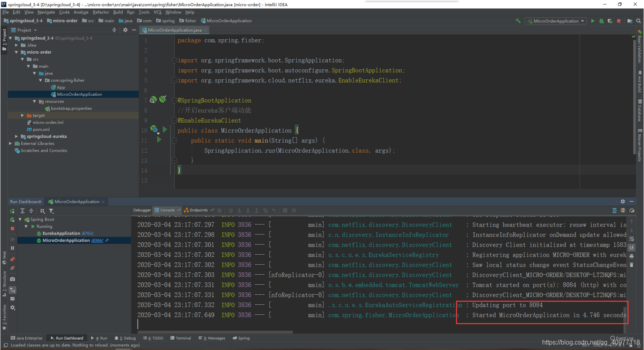Click Collapse All in Run Dashboard tree toolbar
The image size is (644, 350).
(x=31, y=211)
